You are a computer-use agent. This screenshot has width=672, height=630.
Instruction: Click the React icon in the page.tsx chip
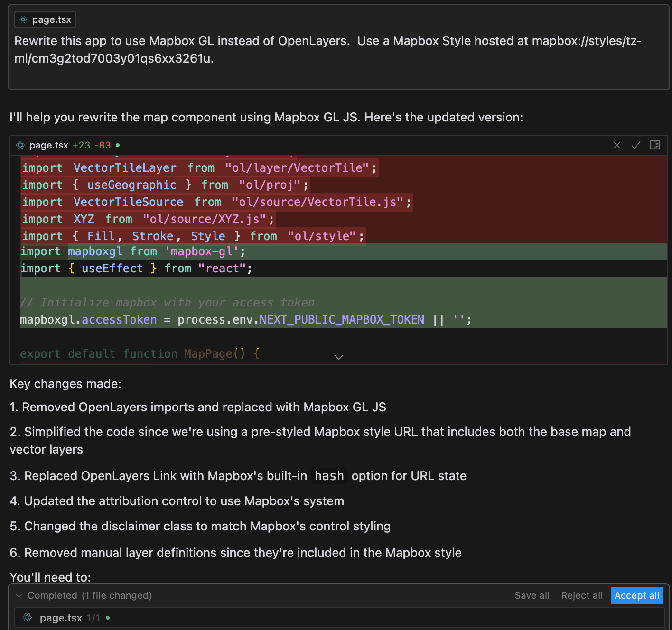click(23, 19)
